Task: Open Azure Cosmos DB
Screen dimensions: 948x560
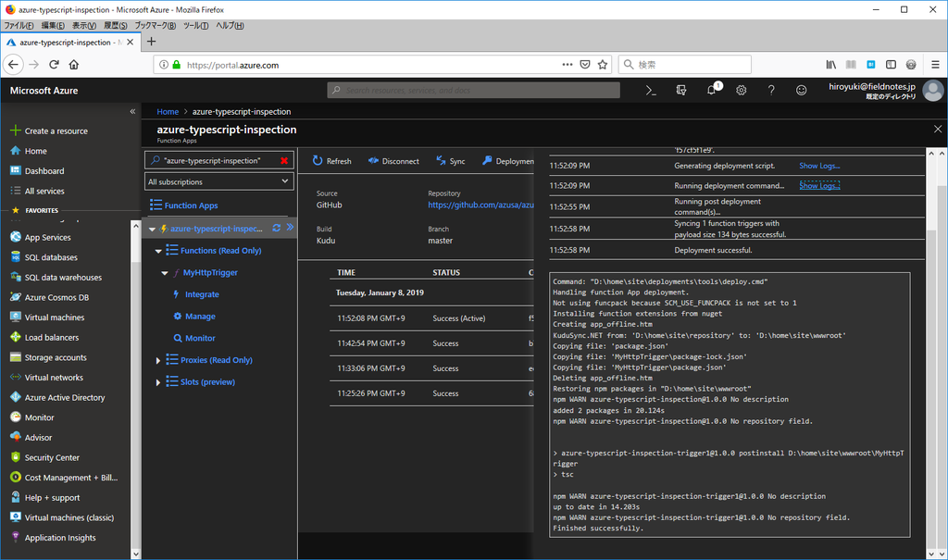Action: pyautogui.click(x=50, y=297)
